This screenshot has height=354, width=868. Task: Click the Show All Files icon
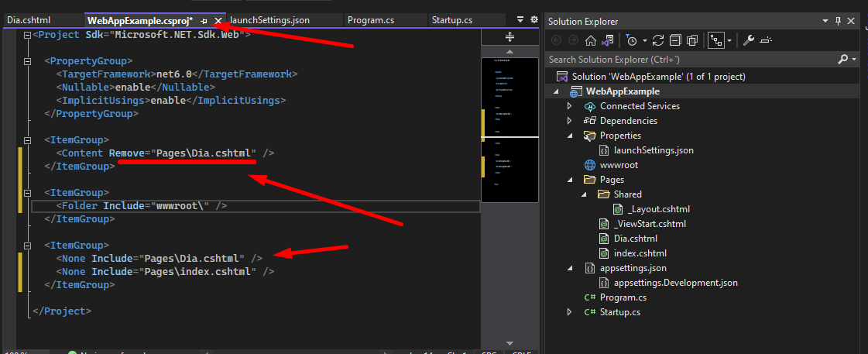click(x=692, y=40)
